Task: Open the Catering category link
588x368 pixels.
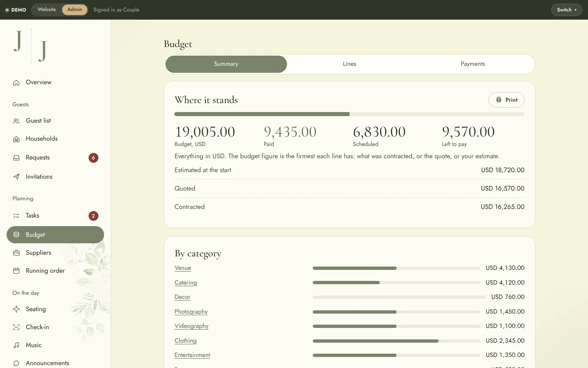Action: (186, 283)
